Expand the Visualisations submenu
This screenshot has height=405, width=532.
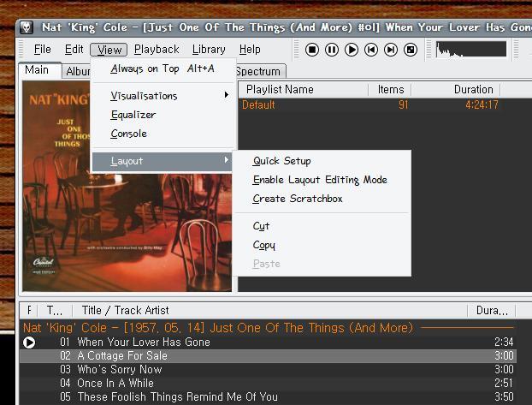point(163,96)
